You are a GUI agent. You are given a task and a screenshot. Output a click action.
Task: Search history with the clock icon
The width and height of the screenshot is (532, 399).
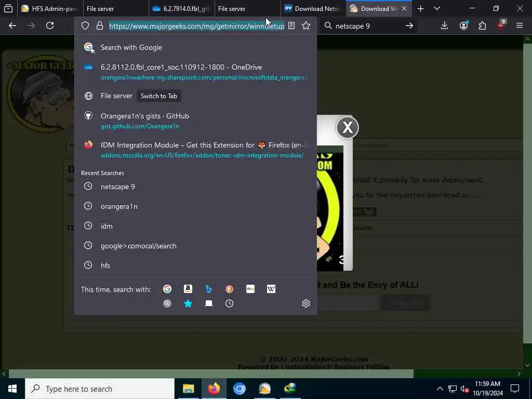pos(229,303)
